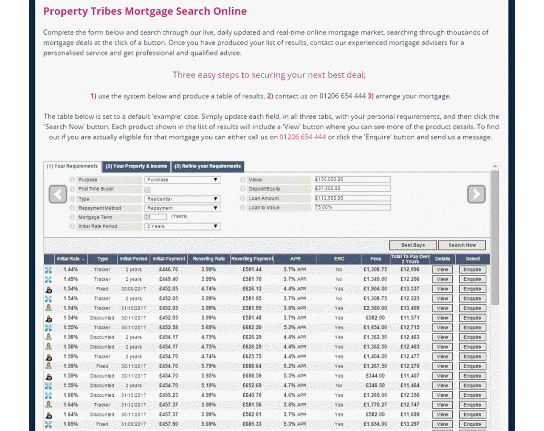Click Enquire in the £12,206 total row
Image resolution: width=544 pixels, height=431 pixels.
click(473, 279)
